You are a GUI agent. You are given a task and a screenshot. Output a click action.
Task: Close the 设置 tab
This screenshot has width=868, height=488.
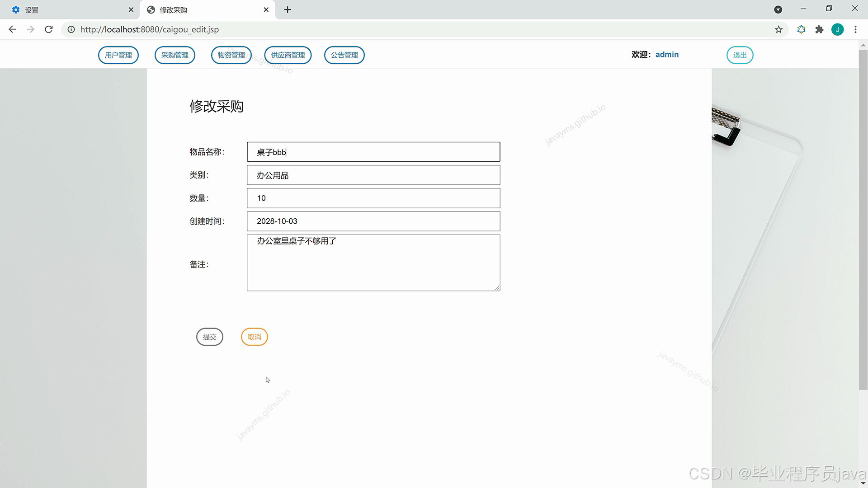[x=131, y=9]
